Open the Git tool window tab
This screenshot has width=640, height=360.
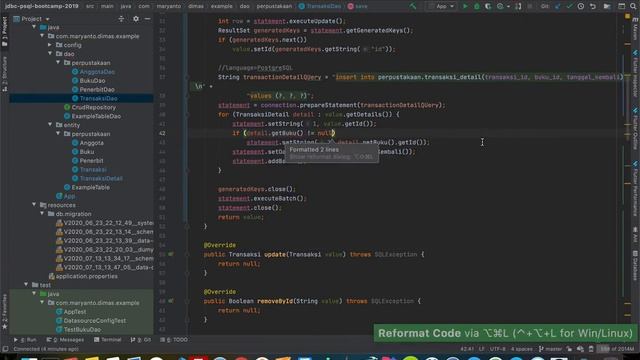pyautogui.click(x=141, y=340)
